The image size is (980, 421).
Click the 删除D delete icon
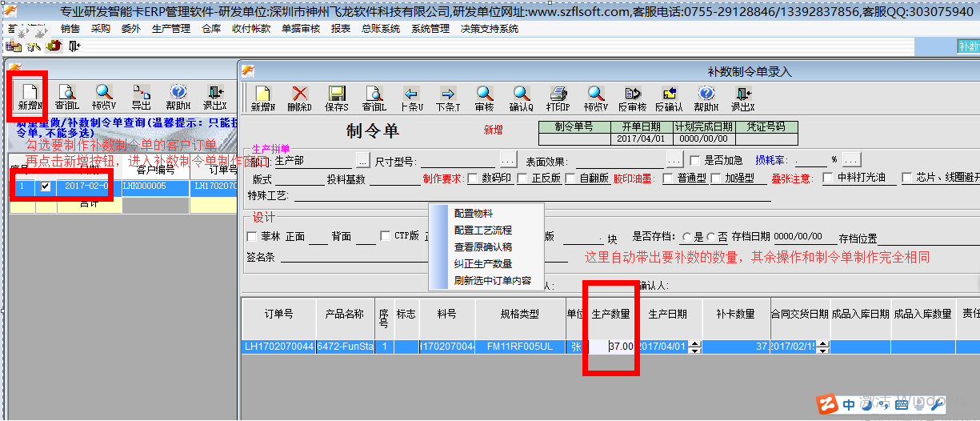300,99
